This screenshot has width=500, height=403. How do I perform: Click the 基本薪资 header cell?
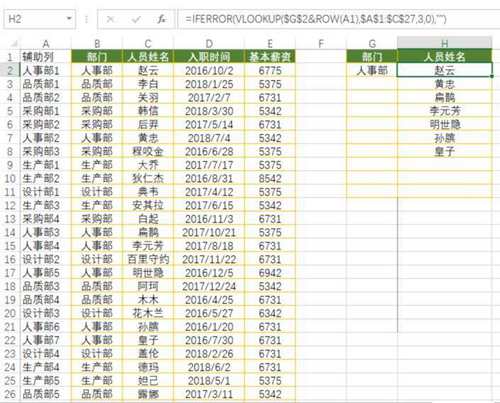tap(270, 57)
